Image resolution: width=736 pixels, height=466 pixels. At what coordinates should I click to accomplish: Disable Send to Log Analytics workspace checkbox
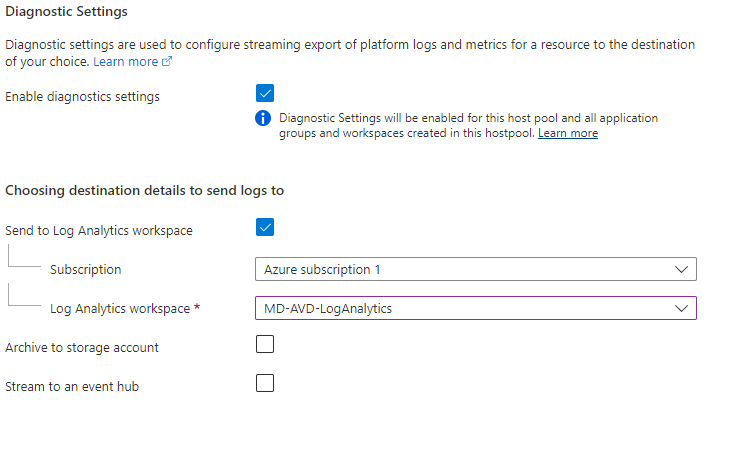pos(265,228)
